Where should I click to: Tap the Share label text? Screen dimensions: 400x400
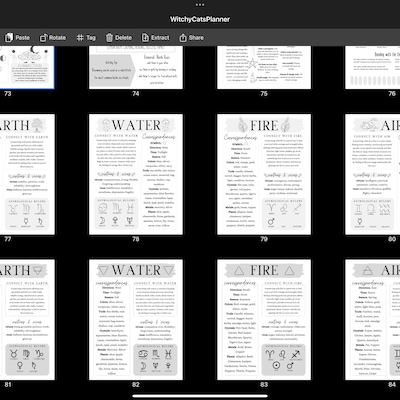(x=196, y=38)
